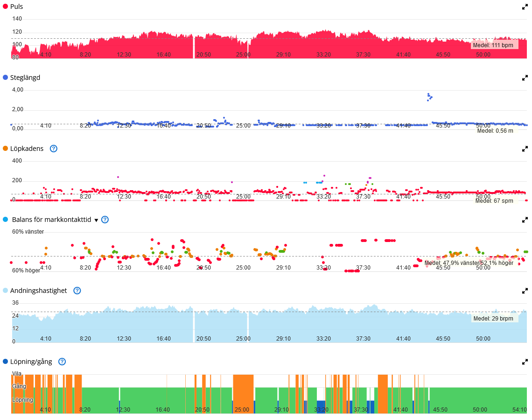
Task: Click the '60% vänster' axis label
Action: coord(28,232)
